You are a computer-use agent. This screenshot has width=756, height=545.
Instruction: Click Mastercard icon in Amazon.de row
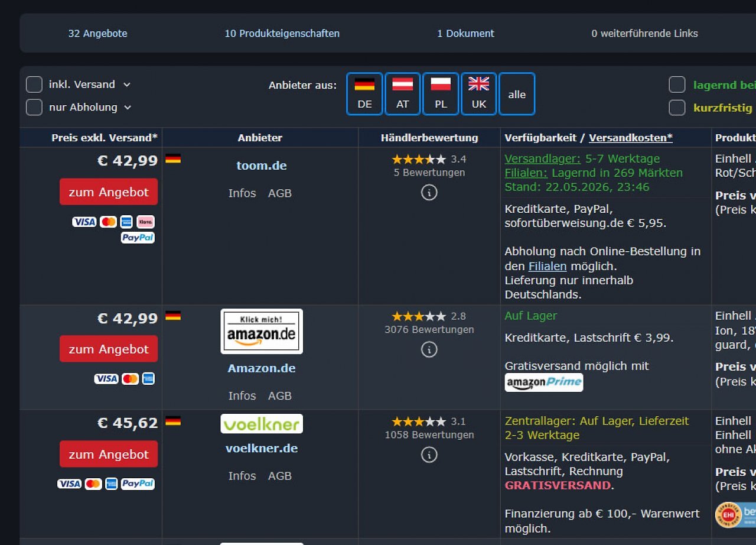130,378
